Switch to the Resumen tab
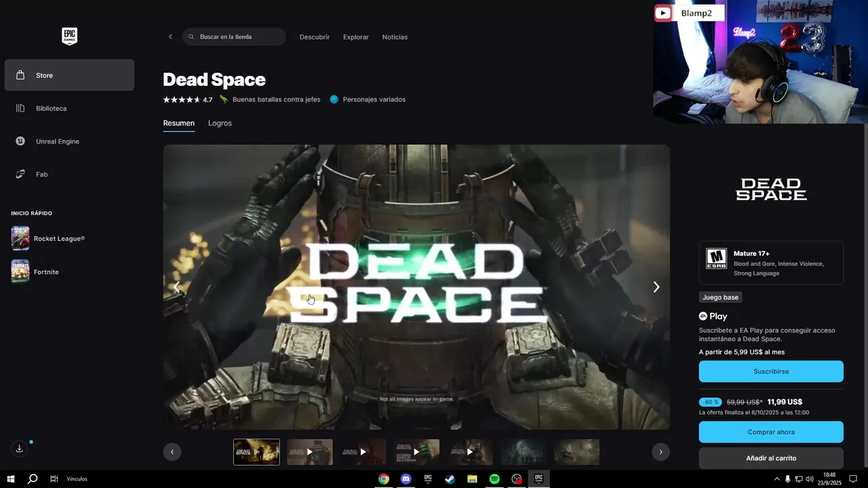This screenshot has height=488, width=868. point(179,123)
